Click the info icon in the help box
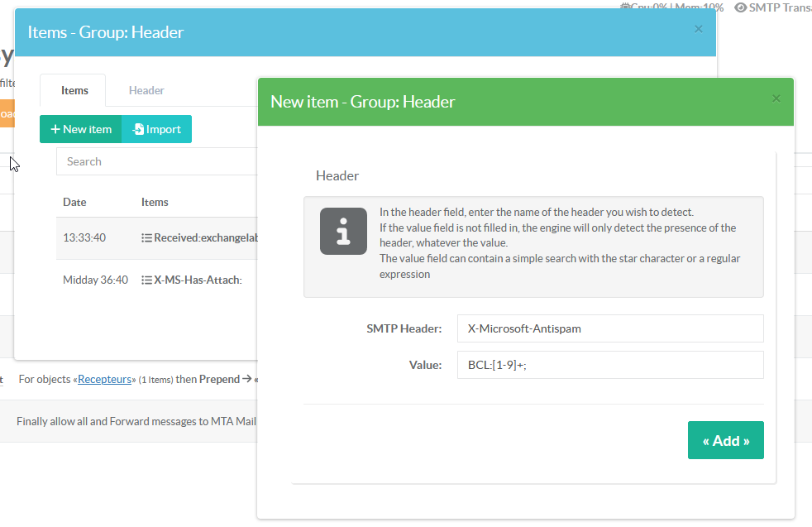Screen dimensions: 812x527 [x=343, y=231]
